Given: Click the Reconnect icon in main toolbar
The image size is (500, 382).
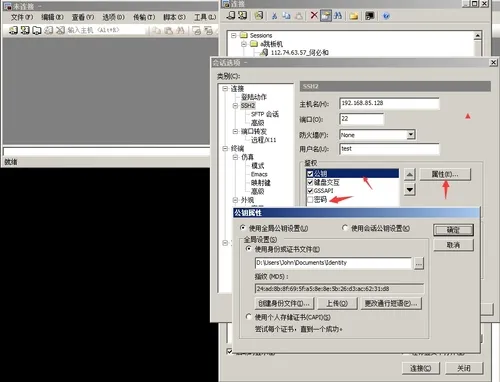Looking at the screenshot, I should point(49,30).
